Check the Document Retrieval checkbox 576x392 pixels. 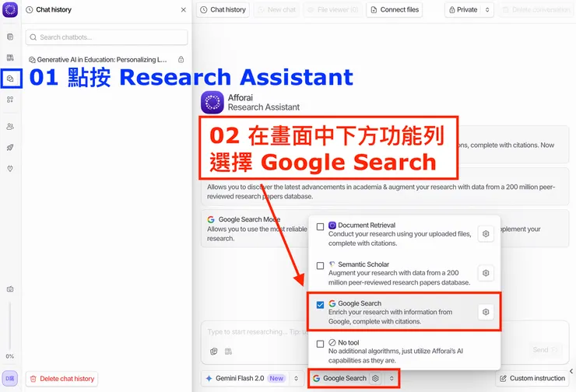pyautogui.click(x=321, y=226)
